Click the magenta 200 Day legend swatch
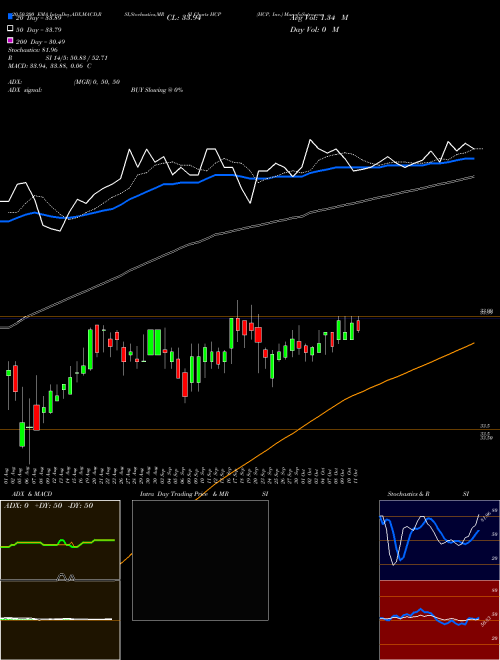 [x=10, y=40]
